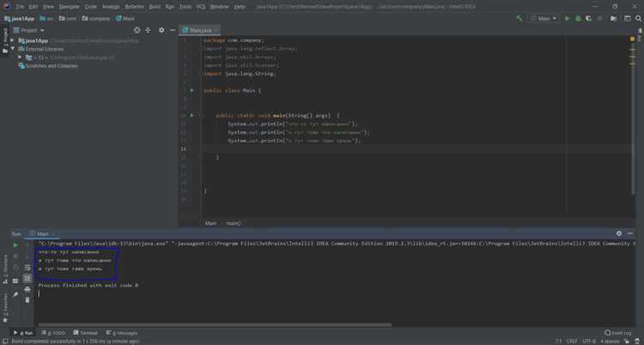
Task: Open the File menu
Action: (x=20, y=7)
